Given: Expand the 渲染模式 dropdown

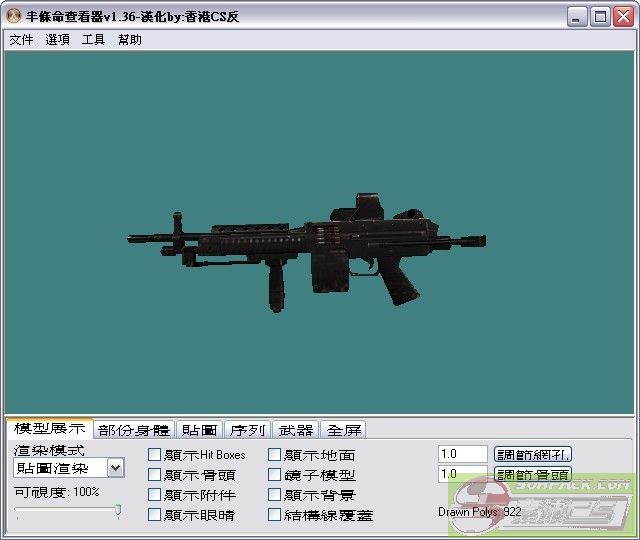Looking at the screenshot, I should [x=115, y=467].
